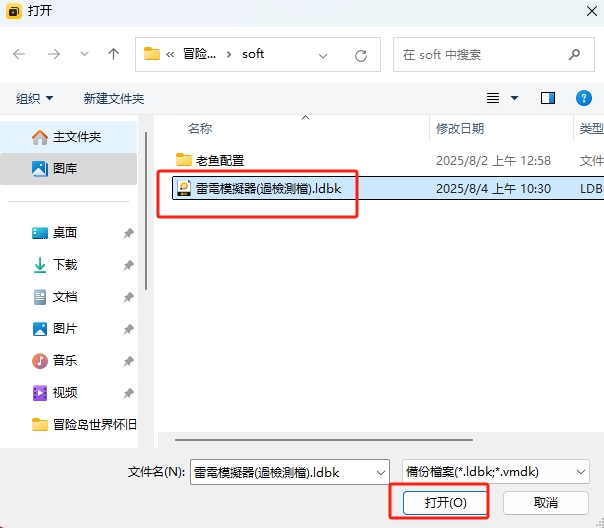This screenshot has height=528, width=604.
Task: Click the pin icon beside 下载
Action: click(x=128, y=265)
